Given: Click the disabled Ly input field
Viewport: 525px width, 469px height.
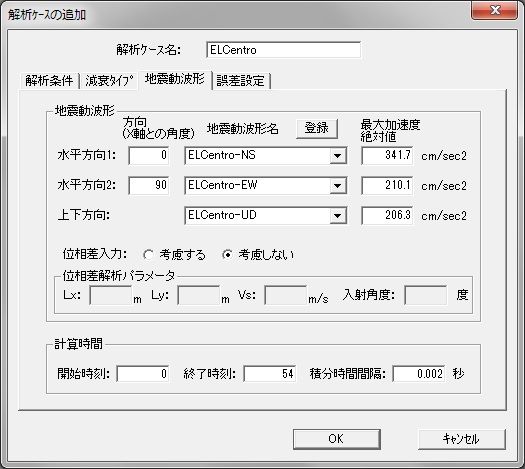Looking at the screenshot, I should point(199,295).
